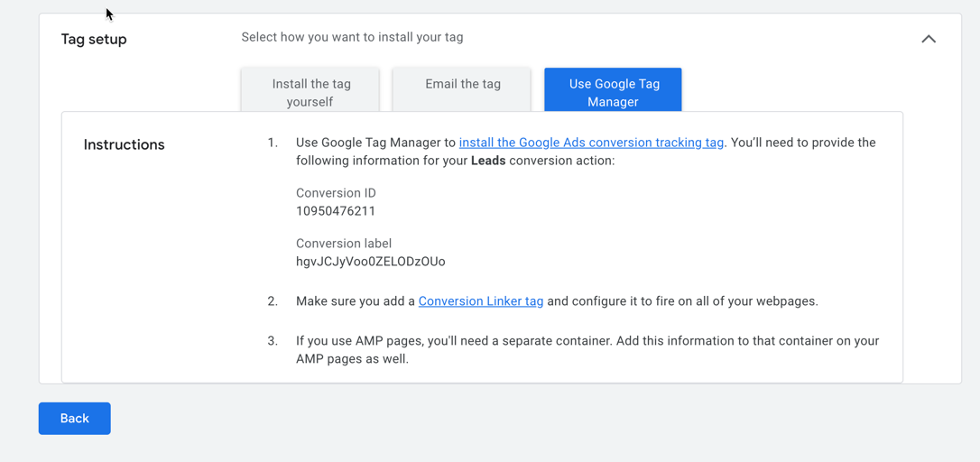Open the Google Ads conversion tracking tag link
The image size is (980, 462).
(x=591, y=143)
